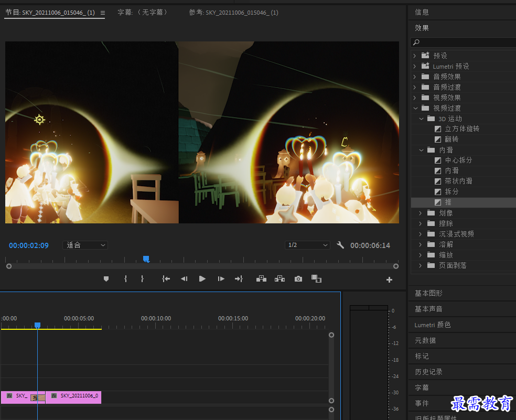Click the Mark Out brace icon
The height and width of the screenshot is (420, 516).
click(x=142, y=279)
